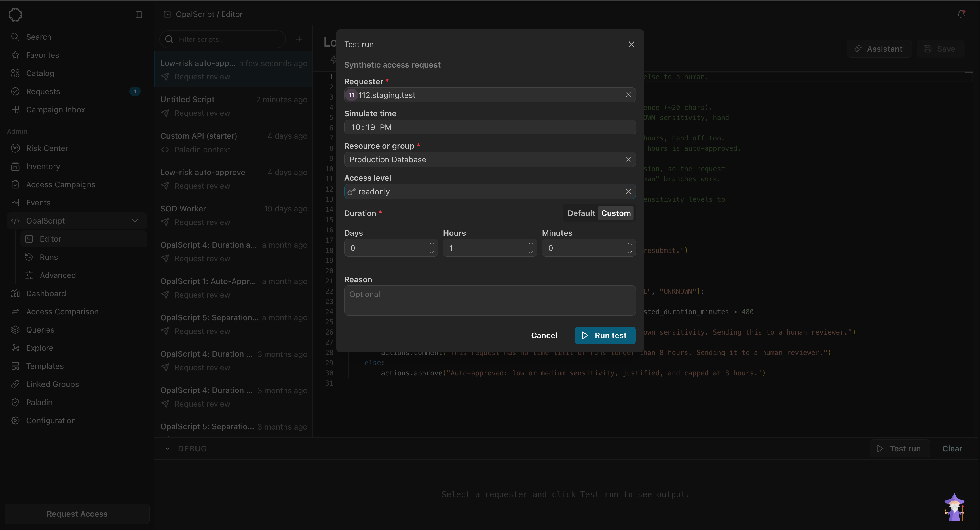Screen dimensions: 980x530
Task: Click the OpalScript / Editor breadcrumb
Action: (209, 14)
